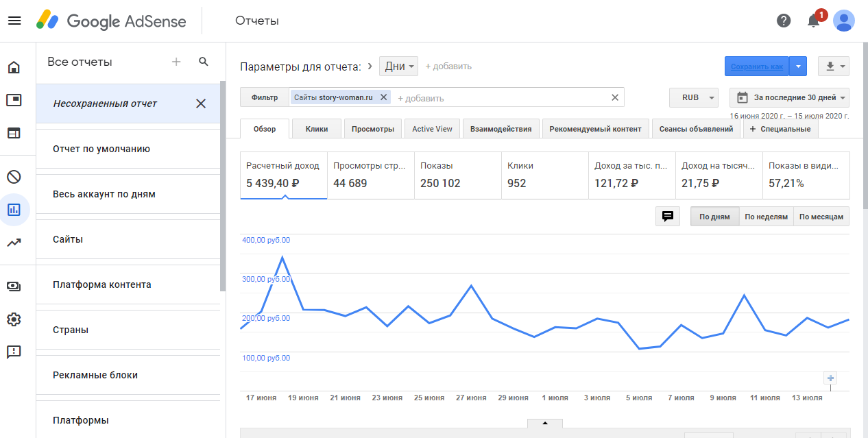This screenshot has width=868, height=438.
Task: Go to Home in the sidebar
Action: [x=14, y=67]
